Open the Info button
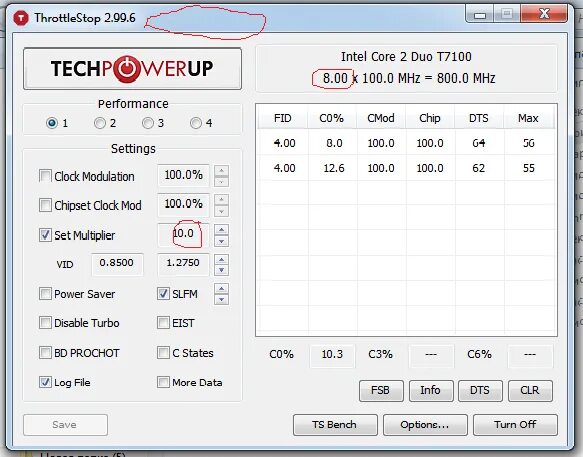Viewport: 583px width, 457px height. [x=431, y=390]
